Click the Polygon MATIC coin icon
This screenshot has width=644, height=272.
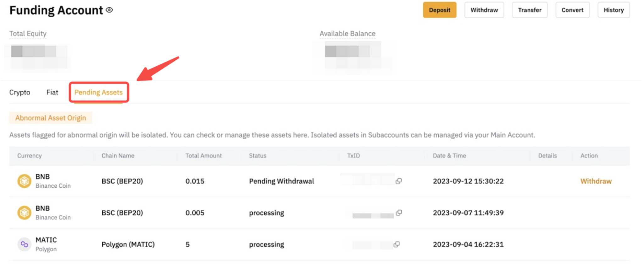coord(24,244)
